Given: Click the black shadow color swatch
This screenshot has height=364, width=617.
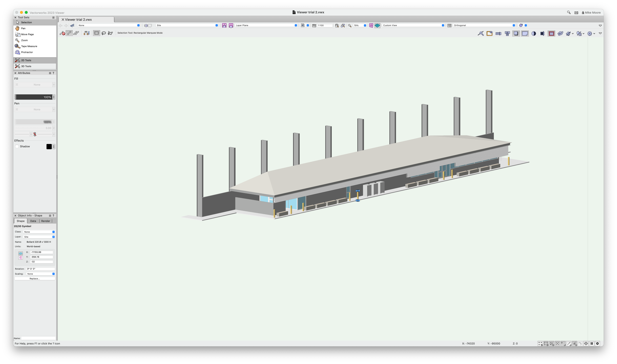Looking at the screenshot, I should coord(49,147).
